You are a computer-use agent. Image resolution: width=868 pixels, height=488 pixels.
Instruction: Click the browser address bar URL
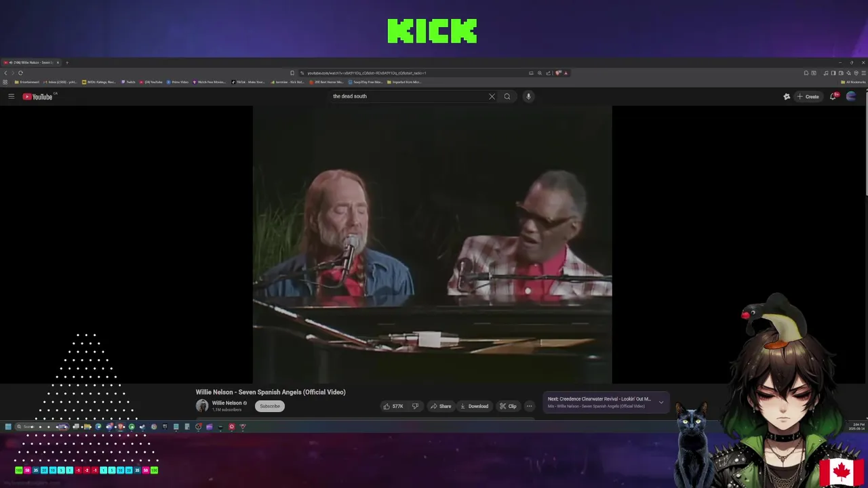(x=366, y=73)
